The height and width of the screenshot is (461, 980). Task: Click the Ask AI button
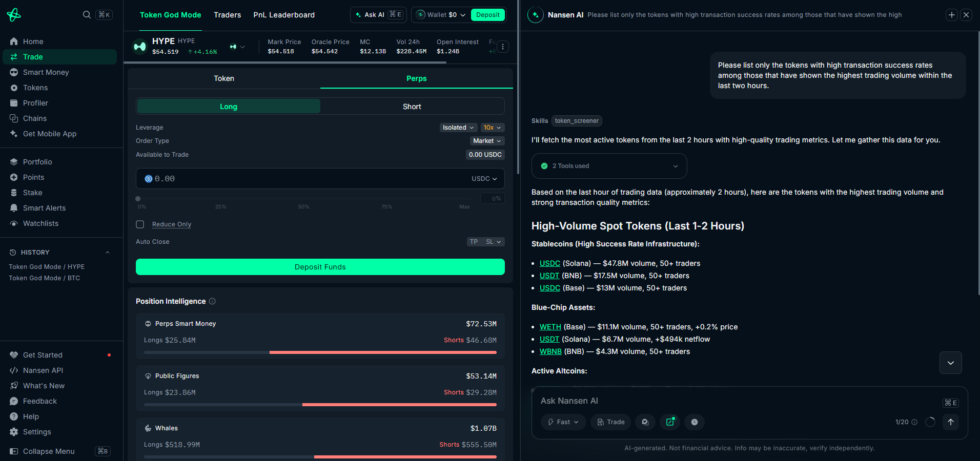point(378,15)
